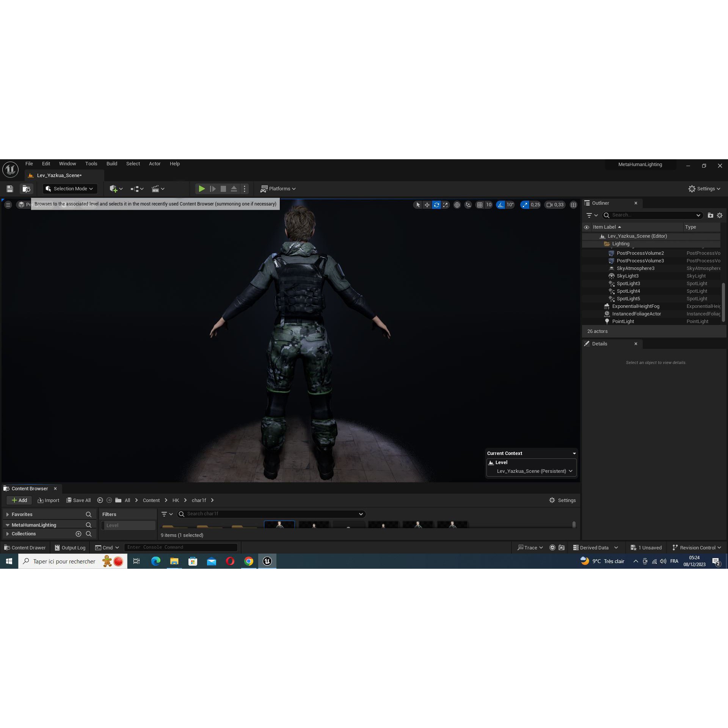Change grid snap size value 10
Viewport: 728px width, 728px height.
click(x=489, y=205)
